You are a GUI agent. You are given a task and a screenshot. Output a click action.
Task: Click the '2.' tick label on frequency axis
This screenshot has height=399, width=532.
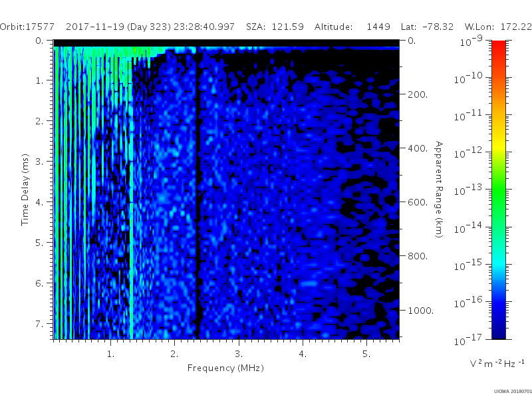[174, 354]
